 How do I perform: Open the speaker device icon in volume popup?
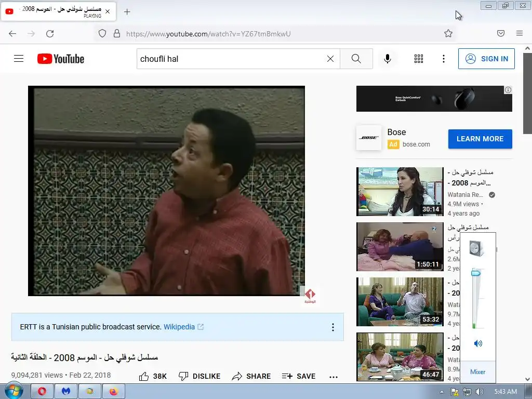point(476,248)
